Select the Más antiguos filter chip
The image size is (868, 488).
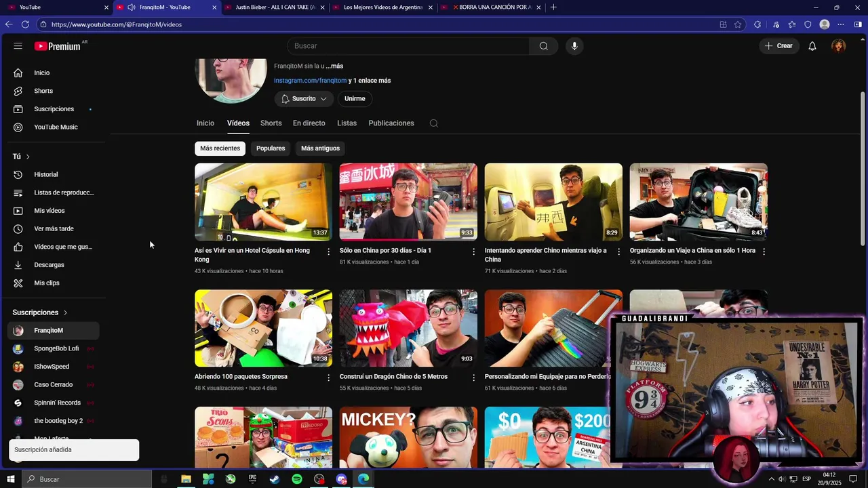[320, 148]
